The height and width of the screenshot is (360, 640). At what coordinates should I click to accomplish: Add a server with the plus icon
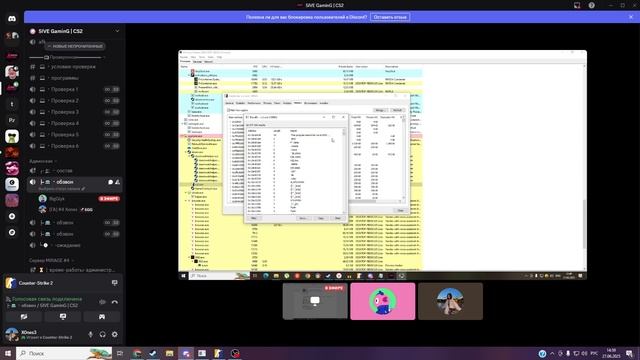(12, 216)
